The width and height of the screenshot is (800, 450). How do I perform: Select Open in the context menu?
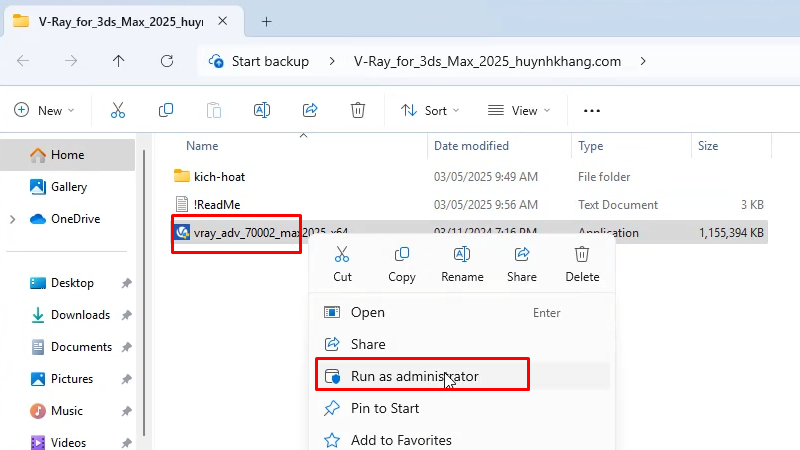click(462, 312)
